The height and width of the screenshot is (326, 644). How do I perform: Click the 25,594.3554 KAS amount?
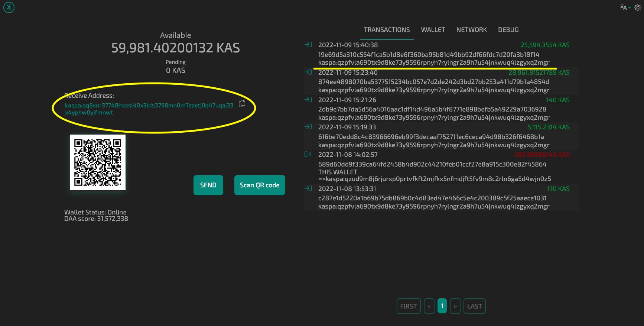pyautogui.click(x=545, y=45)
